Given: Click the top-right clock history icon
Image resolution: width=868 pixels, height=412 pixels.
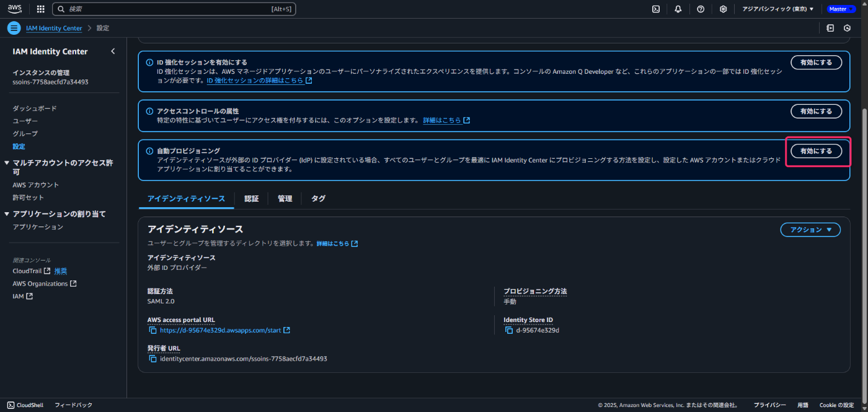Looking at the screenshot, I should click(847, 28).
